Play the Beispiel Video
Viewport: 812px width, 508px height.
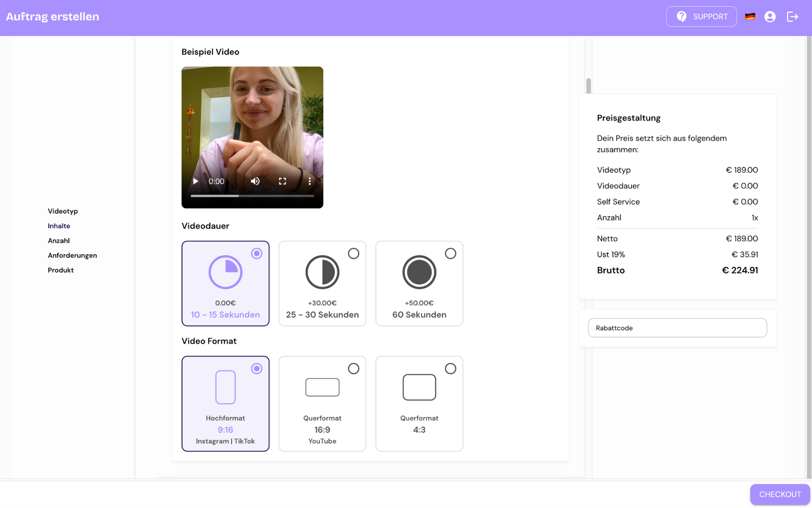pyautogui.click(x=195, y=181)
